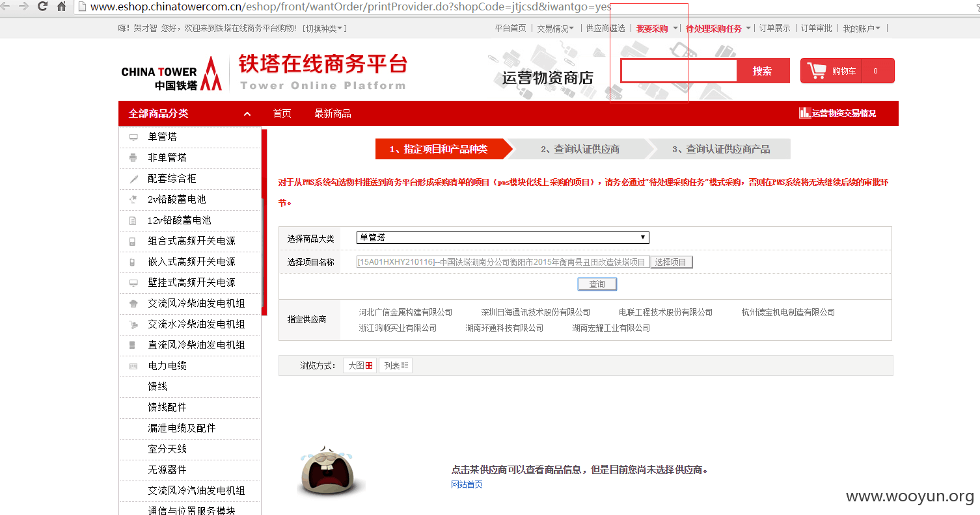This screenshot has height=515, width=980.
Task: Collapse the 全部商品分类 menu
Action: [x=247, y=114]
